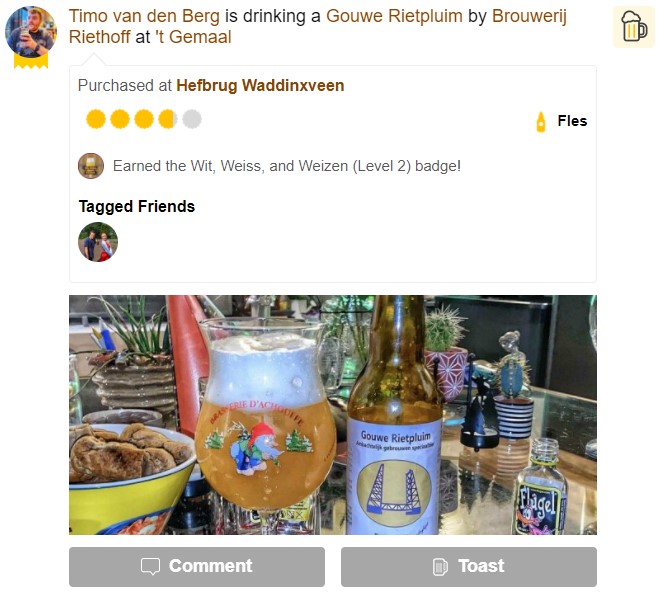Open the check-in beer photo

click(x=333, y=414)
